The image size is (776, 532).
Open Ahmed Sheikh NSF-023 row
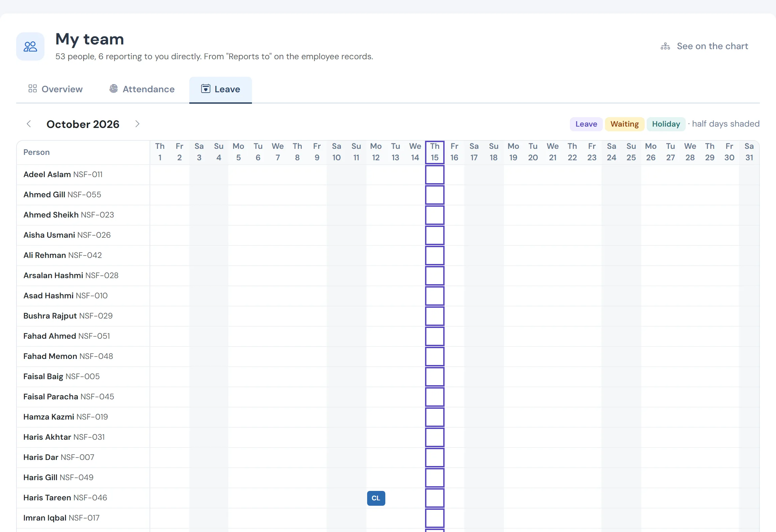(388, 215)
